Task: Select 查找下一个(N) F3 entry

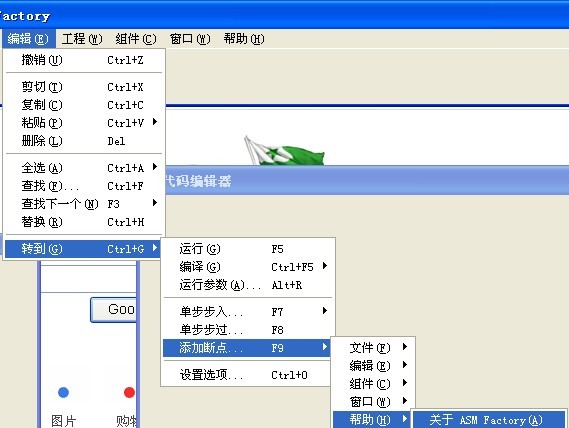Action: 84,204
